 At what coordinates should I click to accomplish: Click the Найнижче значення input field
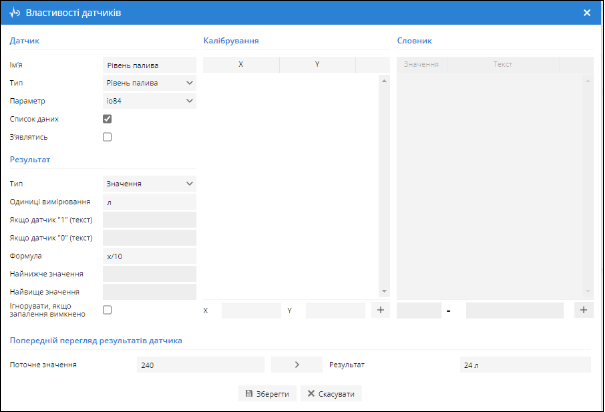pyautogui.click(x=150, y=274)
